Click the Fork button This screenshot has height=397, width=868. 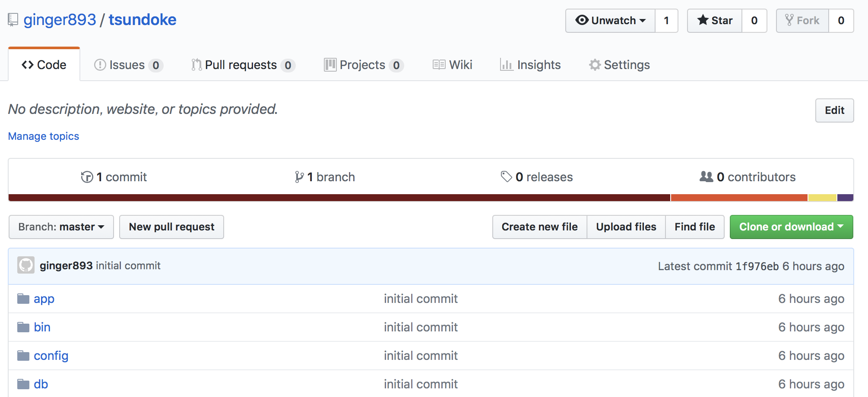tap(802, 21)
